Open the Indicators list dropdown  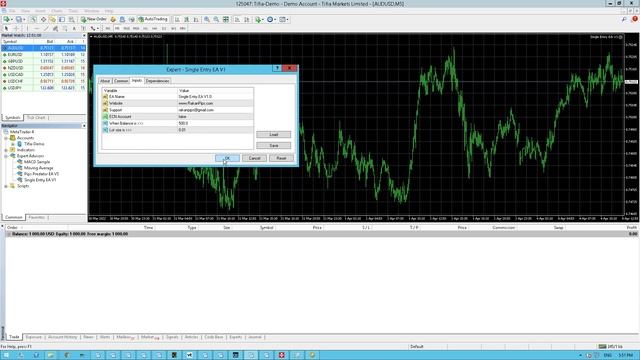click(x=259, y=19)
